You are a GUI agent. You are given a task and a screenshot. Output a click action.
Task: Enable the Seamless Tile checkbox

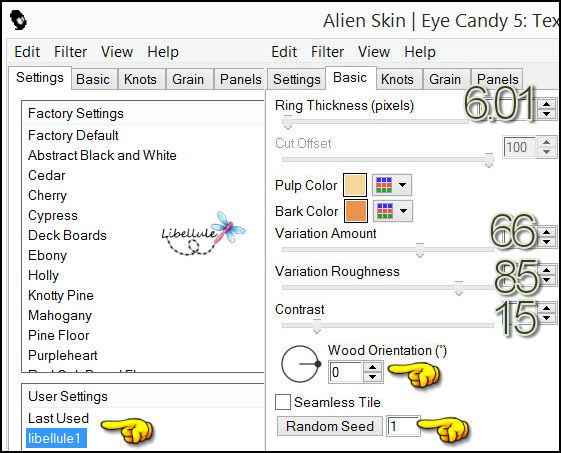coord(283,402)
